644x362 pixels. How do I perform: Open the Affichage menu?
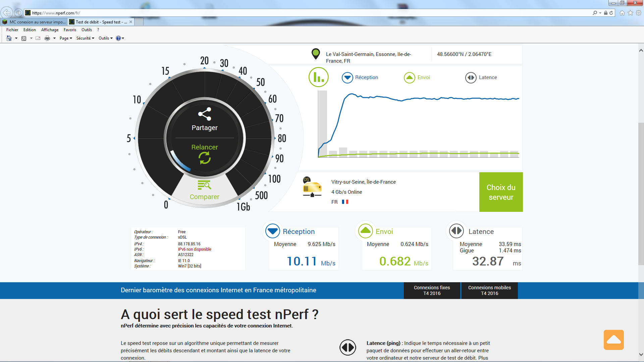(50, 30)
